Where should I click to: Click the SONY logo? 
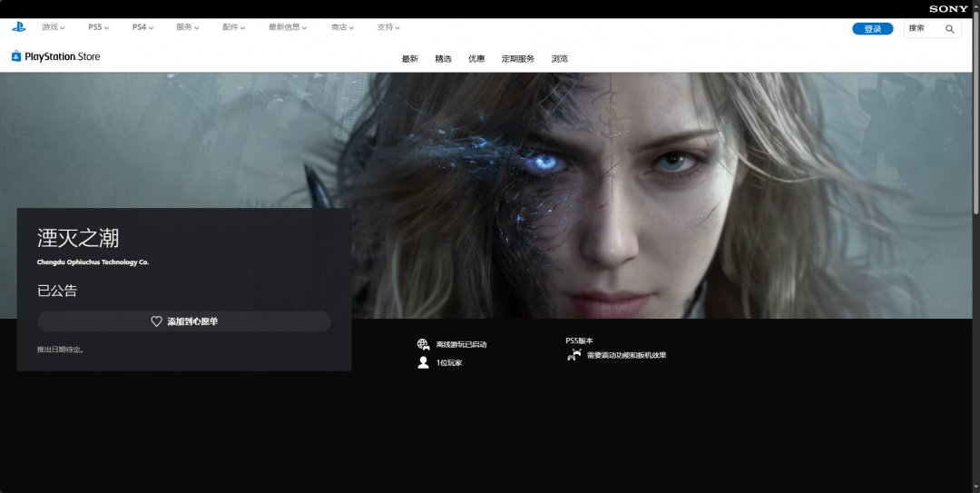click(x=948, y=8)
